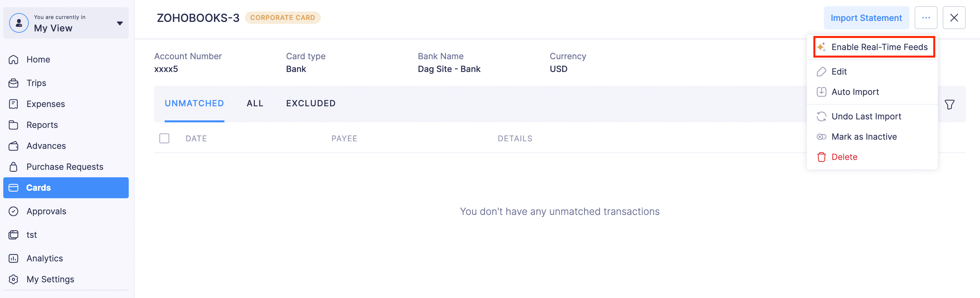This screenshot has height=298, width=980.
Task: Switch to the All tab
Action: click(x=255, y=104)
